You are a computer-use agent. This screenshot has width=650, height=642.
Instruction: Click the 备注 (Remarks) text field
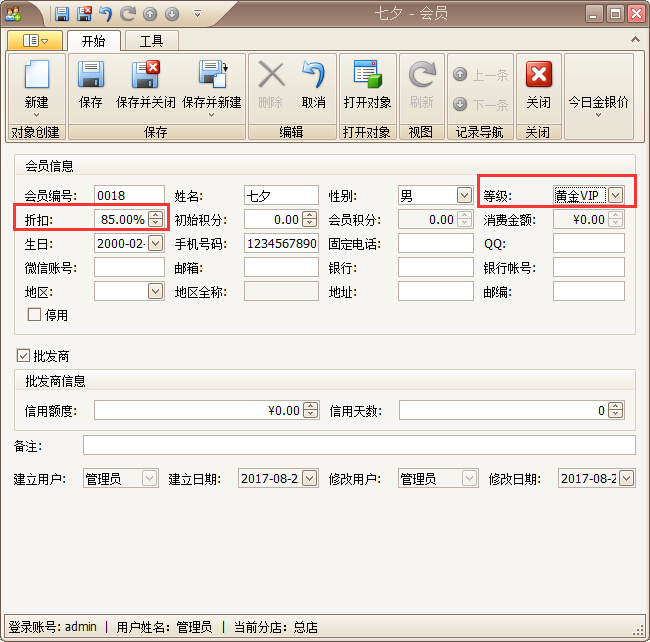point(358,445)
